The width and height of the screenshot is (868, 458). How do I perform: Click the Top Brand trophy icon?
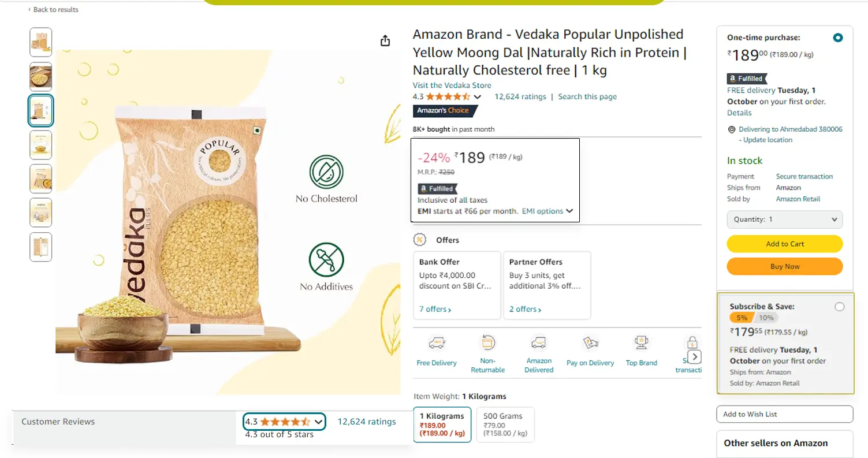(x=642, y=343)
